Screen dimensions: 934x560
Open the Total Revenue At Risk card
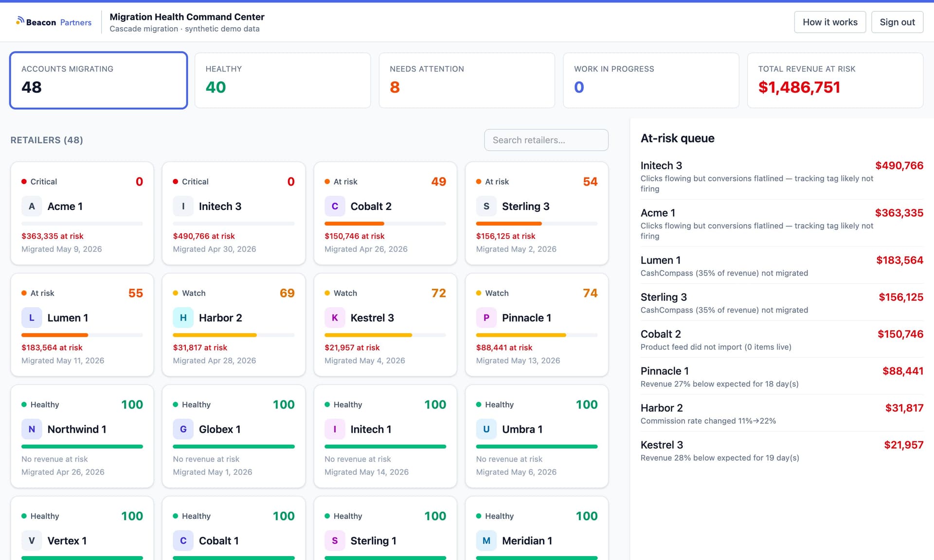835,80
